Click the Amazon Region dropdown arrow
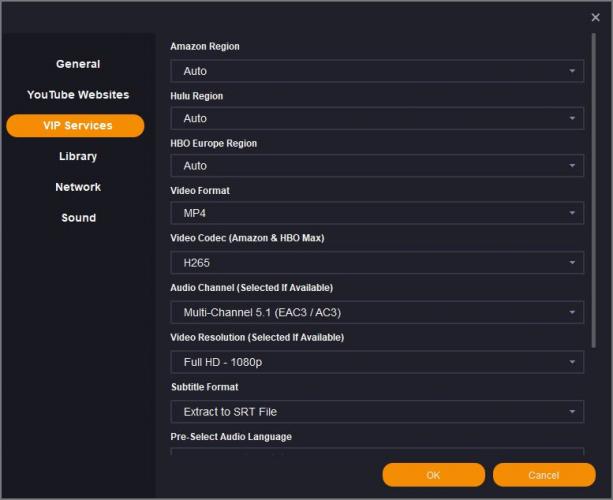 pos(572,71)
